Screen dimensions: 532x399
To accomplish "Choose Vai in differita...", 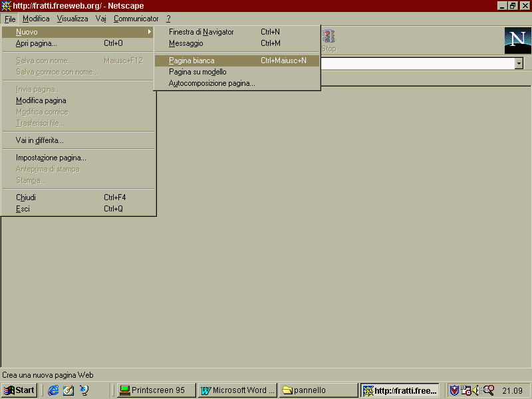I will click(78, 140).
